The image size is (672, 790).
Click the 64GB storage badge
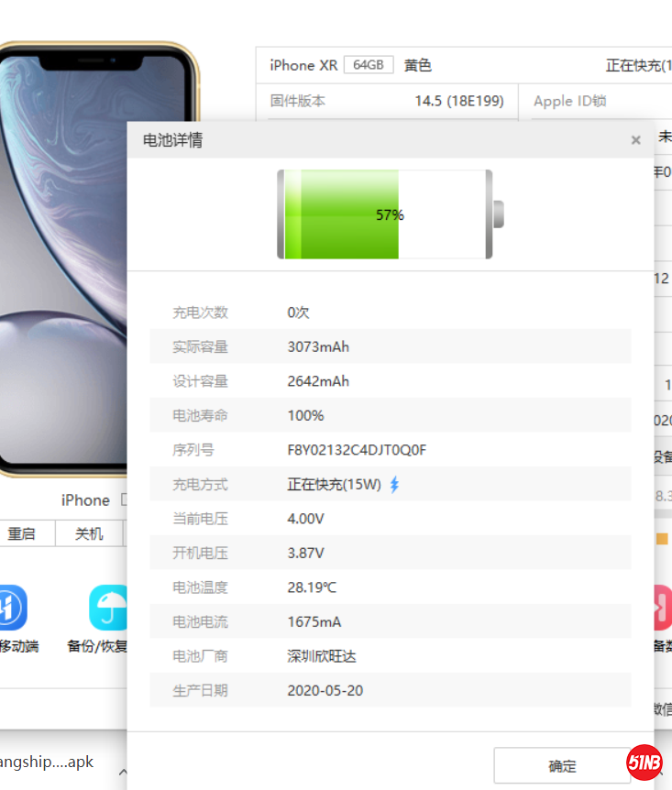click(x=369, y=65)
